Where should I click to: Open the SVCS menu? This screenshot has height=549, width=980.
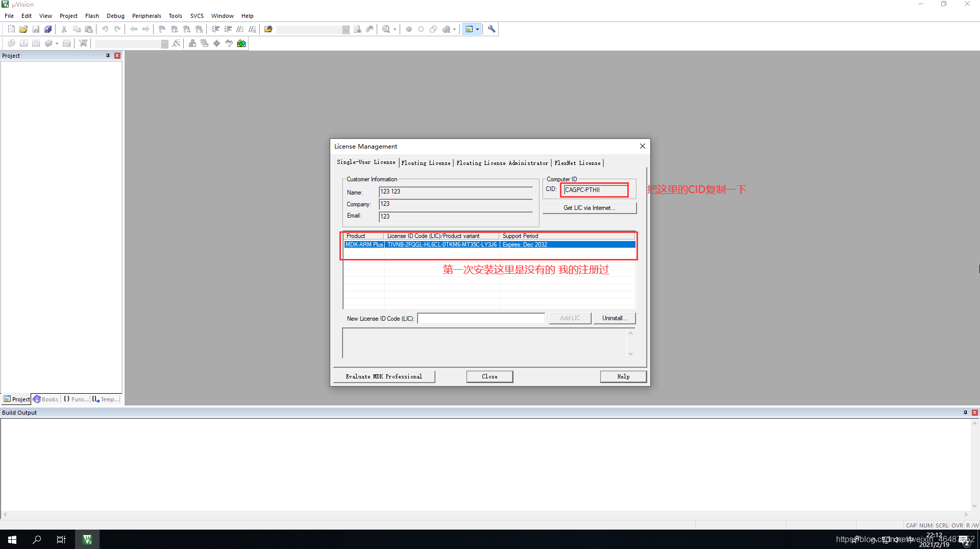[197, 16]
